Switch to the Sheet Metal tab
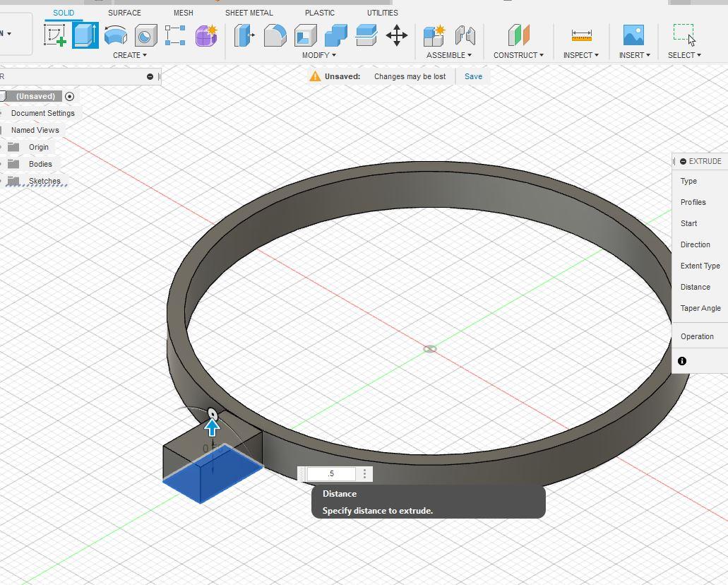Viewport: 728px width, 585px height. [249, 13]
